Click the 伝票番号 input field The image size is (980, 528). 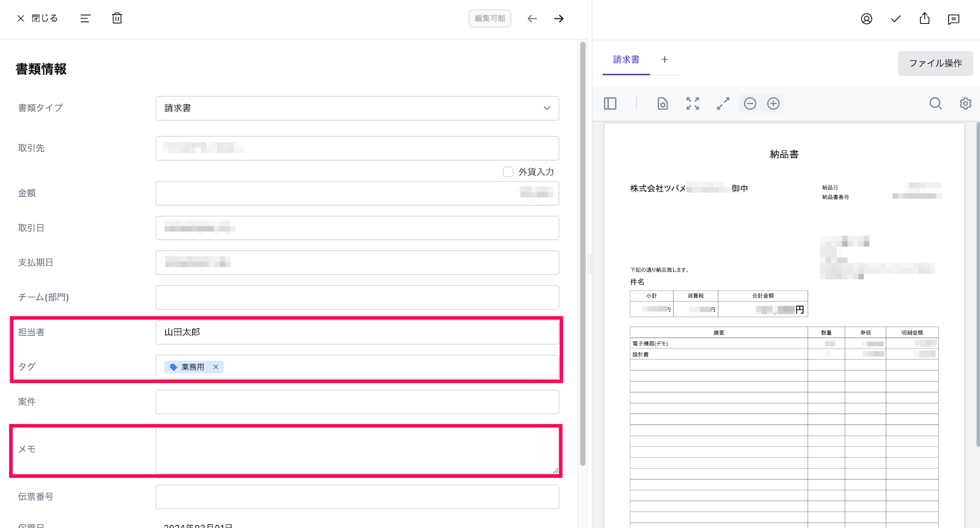(x=357, y=497)
